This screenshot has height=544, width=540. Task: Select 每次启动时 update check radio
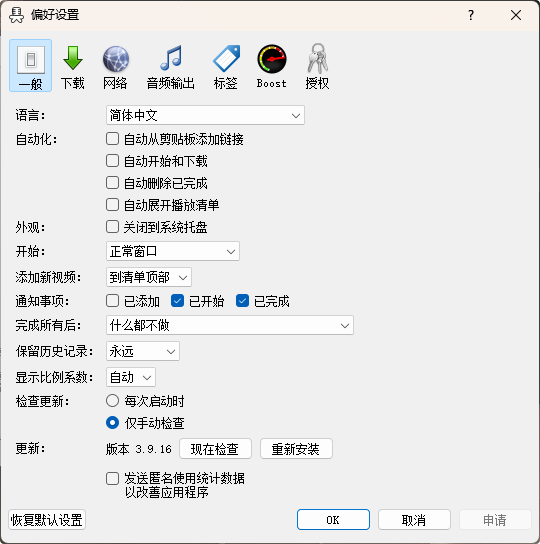click(x=112, y=401)
